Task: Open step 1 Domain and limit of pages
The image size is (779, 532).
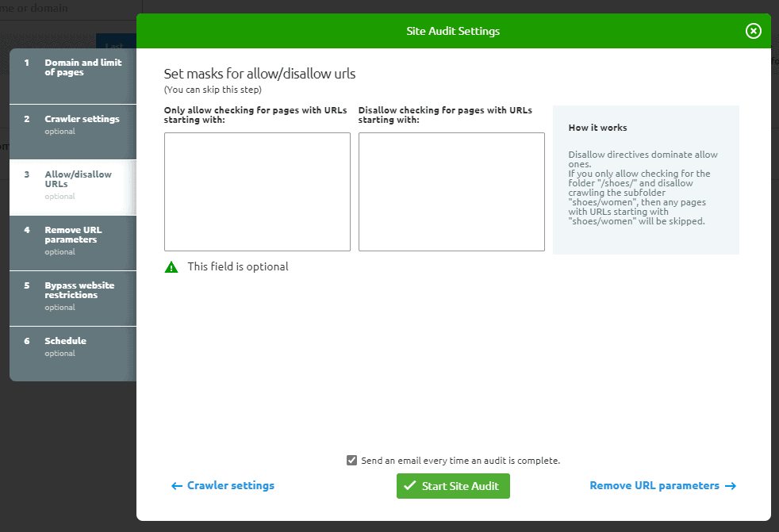Action: pos(73,76)
